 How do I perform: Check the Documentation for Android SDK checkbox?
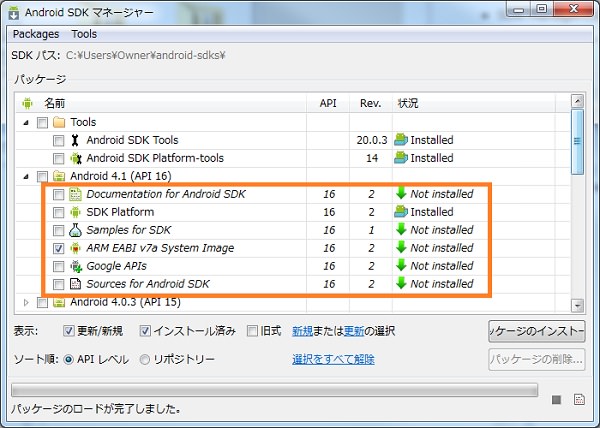click(x=58, y=195)
